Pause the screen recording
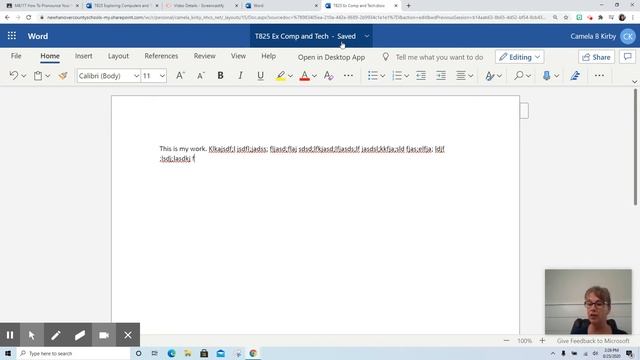Image resolution: width=640 pixels, height=360 pixels. click(x=10, y=335)
